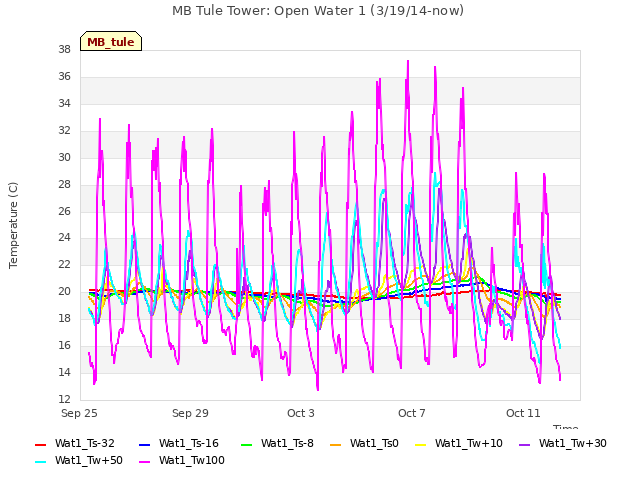Image resolution: width=640 pixels, height=480 pixels.
Task: Click the 26 y-axis tick label
Action: [x=64, y=211]
